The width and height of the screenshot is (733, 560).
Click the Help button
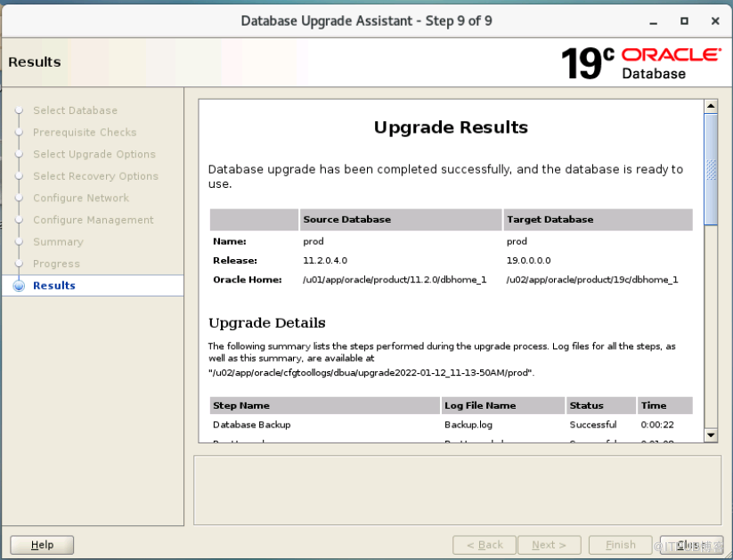coord(42,545)
